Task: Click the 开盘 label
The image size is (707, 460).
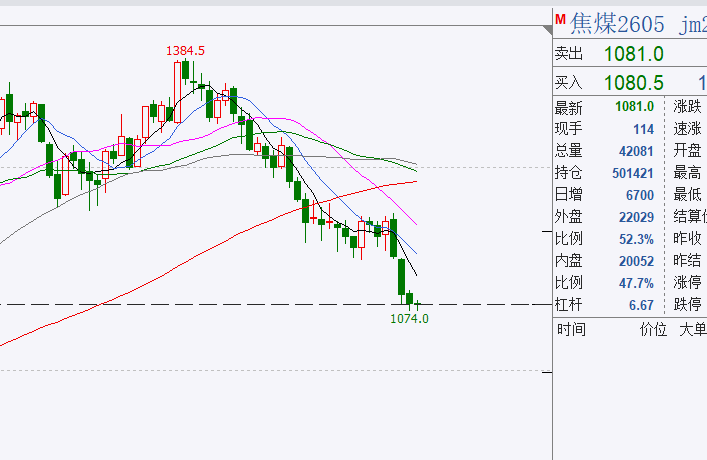Action: click(x=687, y=151)
